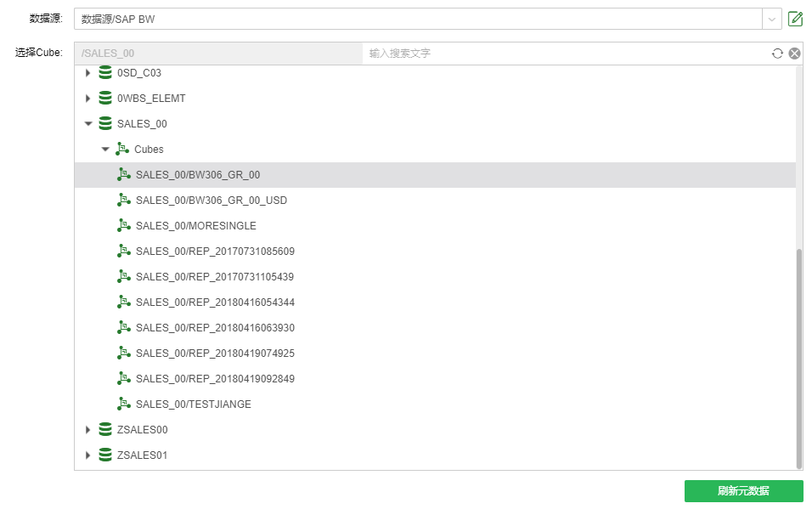
Task: Click cube icon of SALES_00/REP_20180419092849
Action: click(124, 377)
